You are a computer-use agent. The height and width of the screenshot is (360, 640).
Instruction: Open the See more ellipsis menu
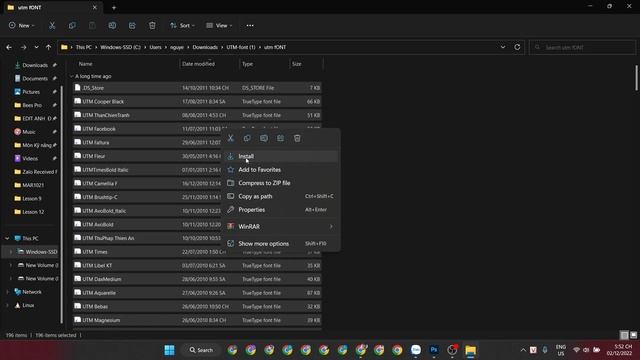pyautogui.click(x=250, y=26)
